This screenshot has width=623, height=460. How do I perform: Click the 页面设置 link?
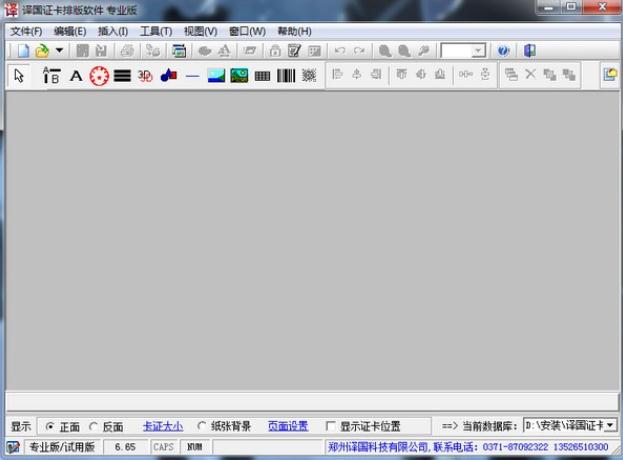(x=287, y=426)
